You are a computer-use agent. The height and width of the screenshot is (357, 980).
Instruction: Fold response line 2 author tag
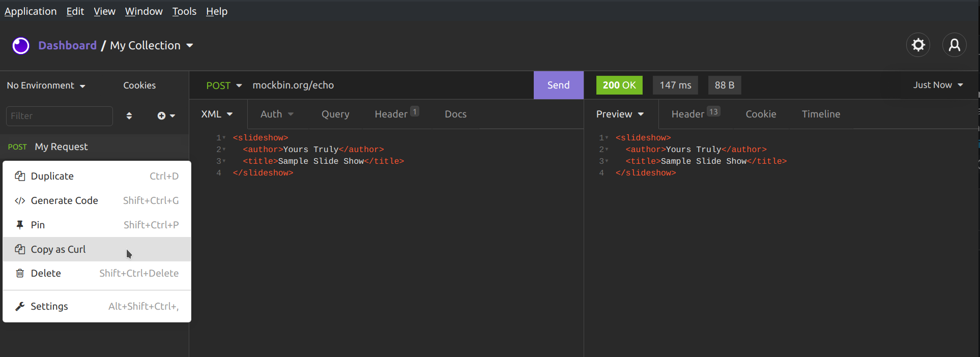(x=607, y=150)
